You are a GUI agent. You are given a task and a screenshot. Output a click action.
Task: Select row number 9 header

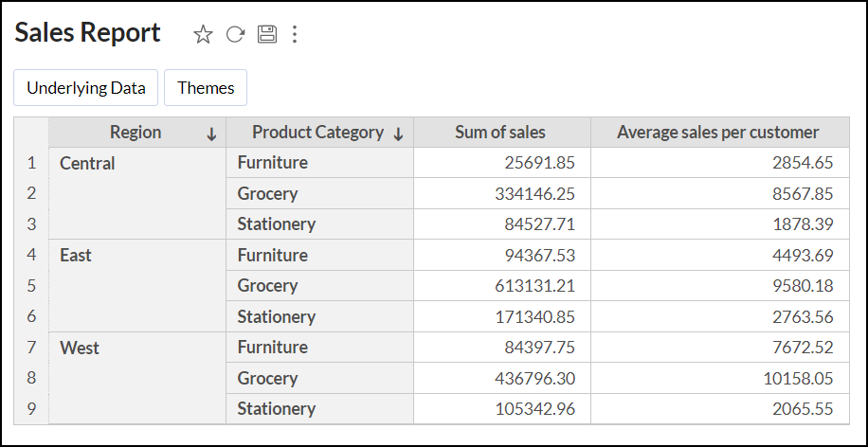click(31, 409)
